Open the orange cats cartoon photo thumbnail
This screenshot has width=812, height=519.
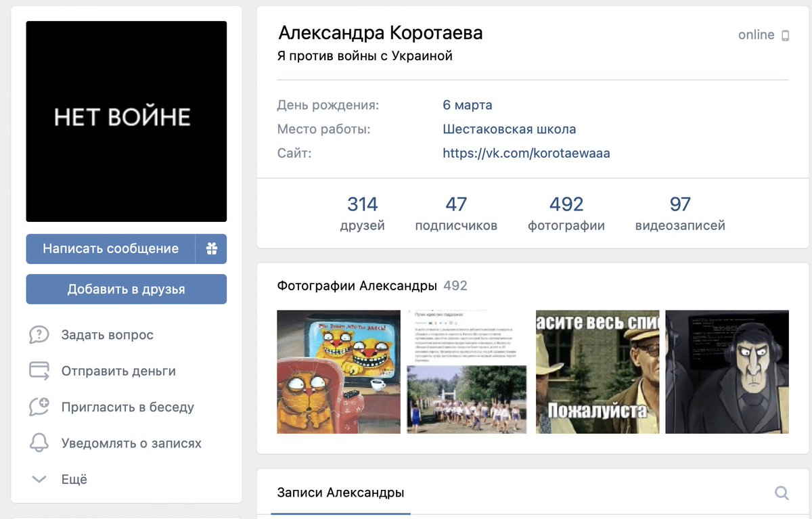(339, 371)
